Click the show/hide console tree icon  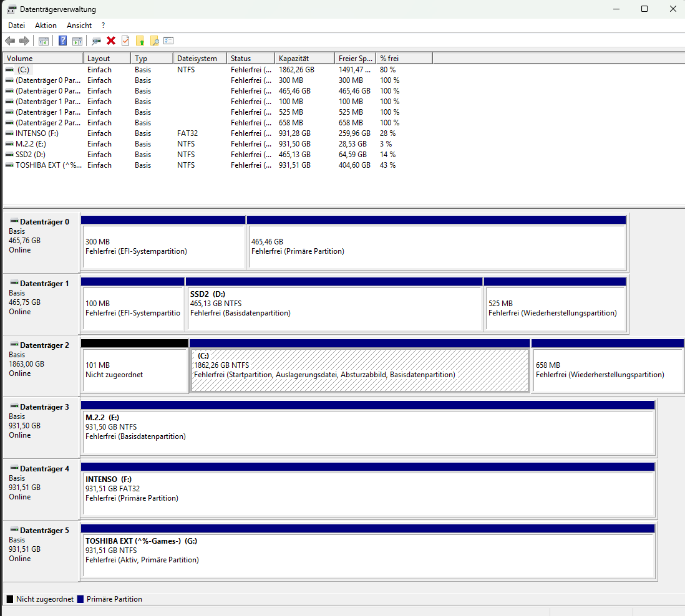tap(44, 41)
